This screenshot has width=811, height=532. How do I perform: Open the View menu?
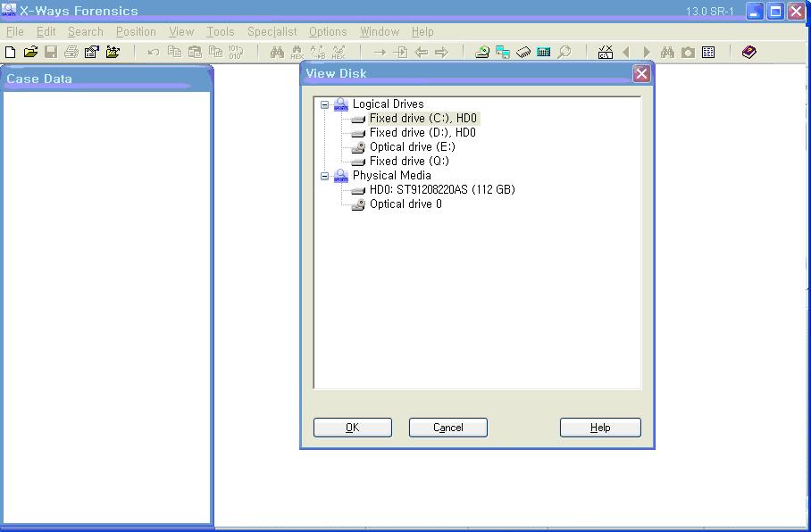181,31
